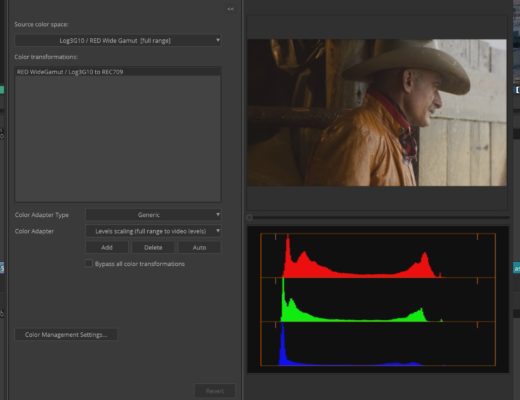Open Color Management Settings

pyautogui.click(x=66, y=335)
